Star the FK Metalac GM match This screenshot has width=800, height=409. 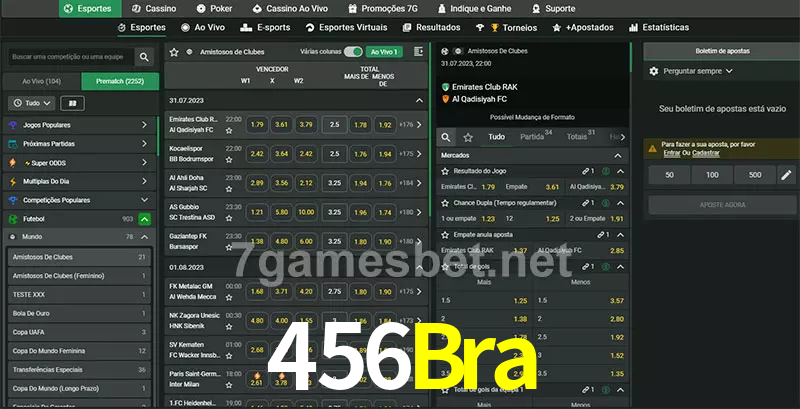pos(229,297)
